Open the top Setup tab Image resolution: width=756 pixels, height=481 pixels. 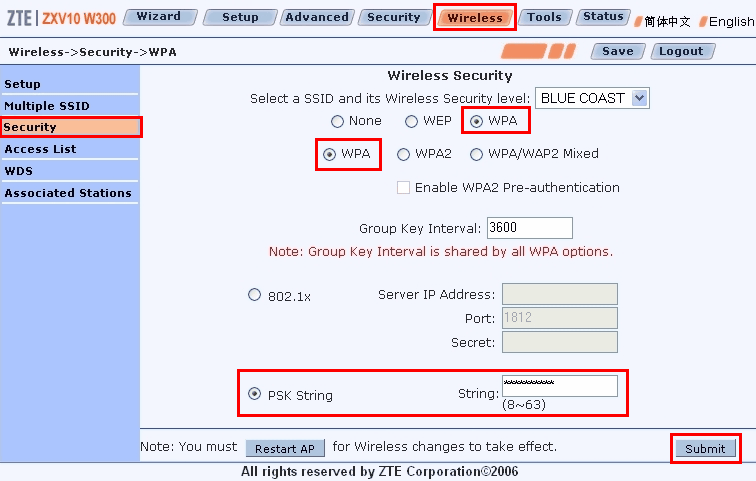pyautogui.click(x=240, y=17)
